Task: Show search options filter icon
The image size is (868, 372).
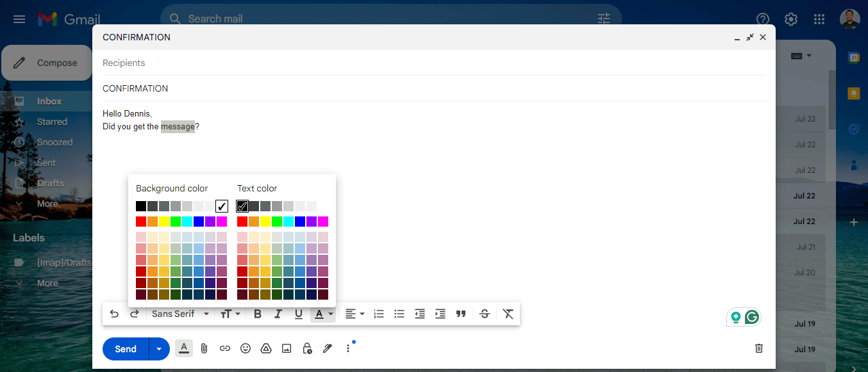Action: [x=604, y=19]
